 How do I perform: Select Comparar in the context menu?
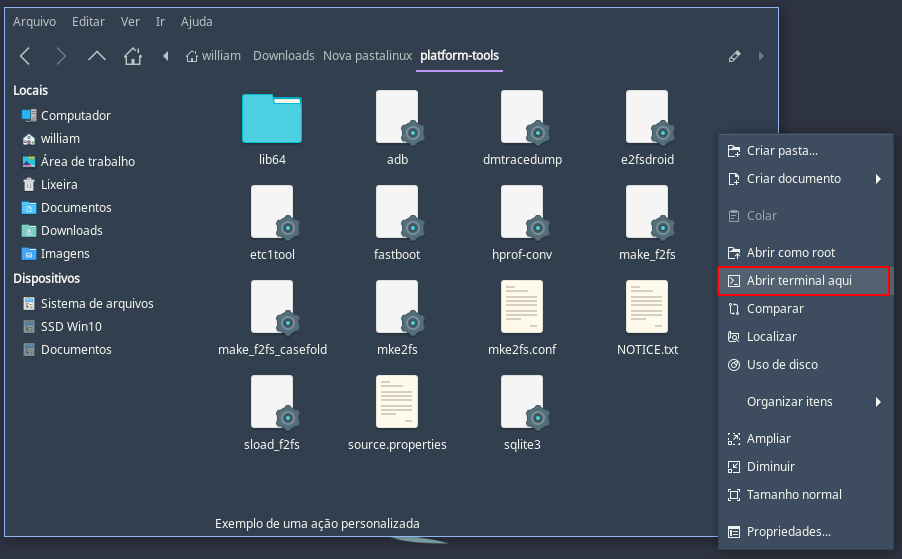(x=805, y=309)
